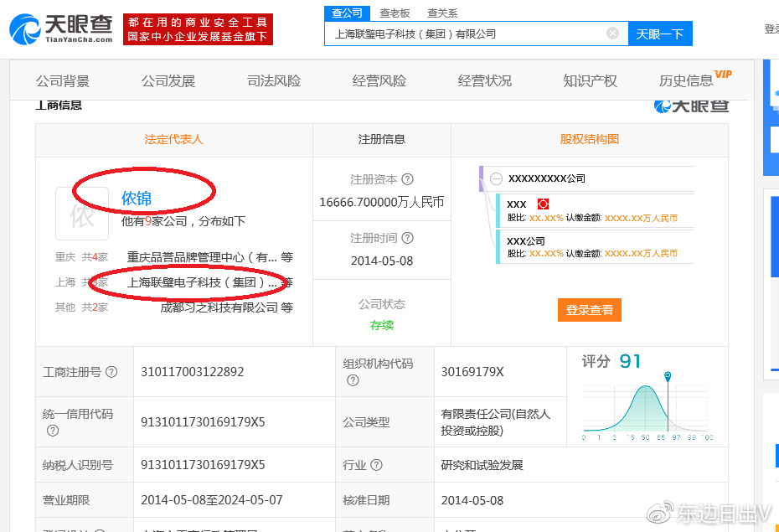Click the TianYanCha logo

point(61,29)
